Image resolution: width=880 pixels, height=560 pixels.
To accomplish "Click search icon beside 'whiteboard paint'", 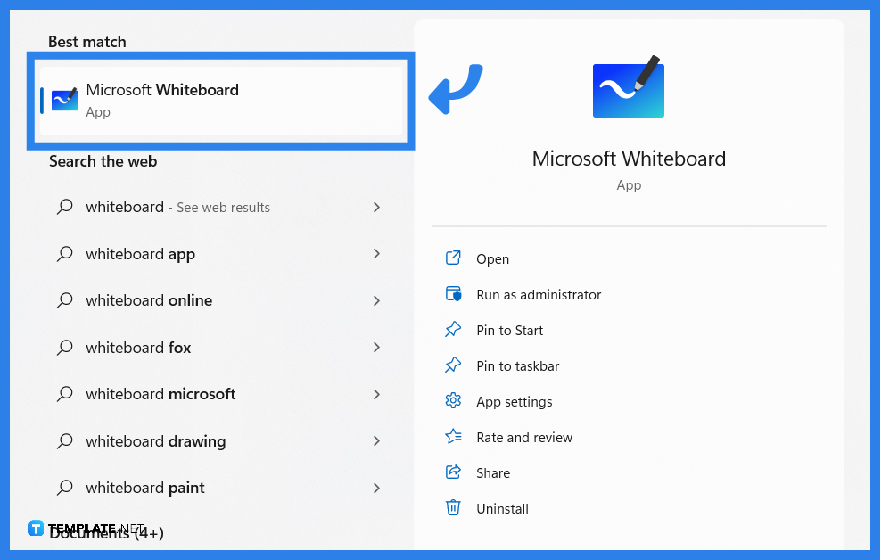I will point(65,488).
